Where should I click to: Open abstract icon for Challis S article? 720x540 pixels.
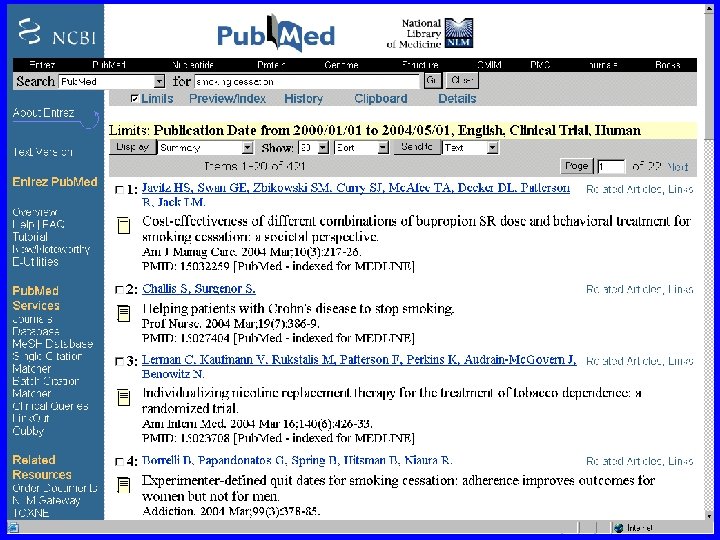pyautogui.click(x=124, y=313)
